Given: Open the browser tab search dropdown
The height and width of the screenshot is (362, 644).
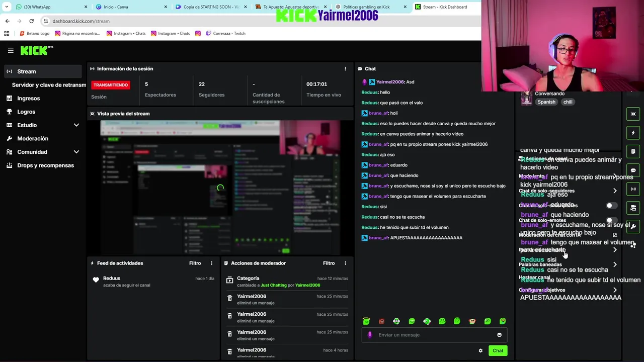Looking at the screenshot, I should (7, 7).
